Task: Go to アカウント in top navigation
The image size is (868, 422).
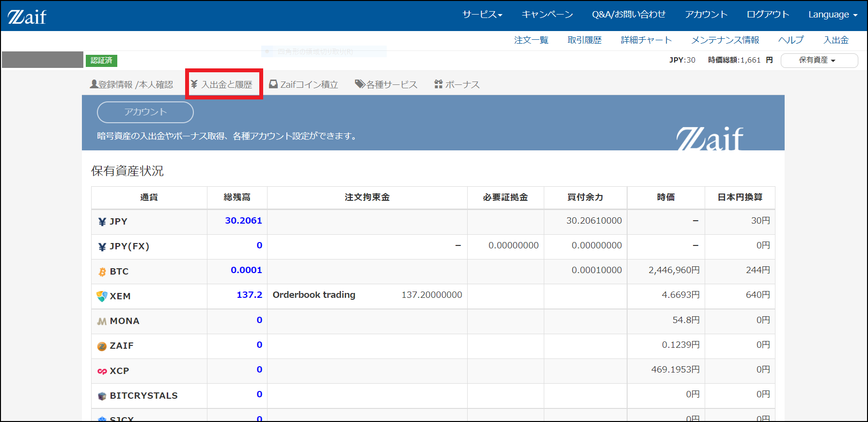Action: (706, 15)
